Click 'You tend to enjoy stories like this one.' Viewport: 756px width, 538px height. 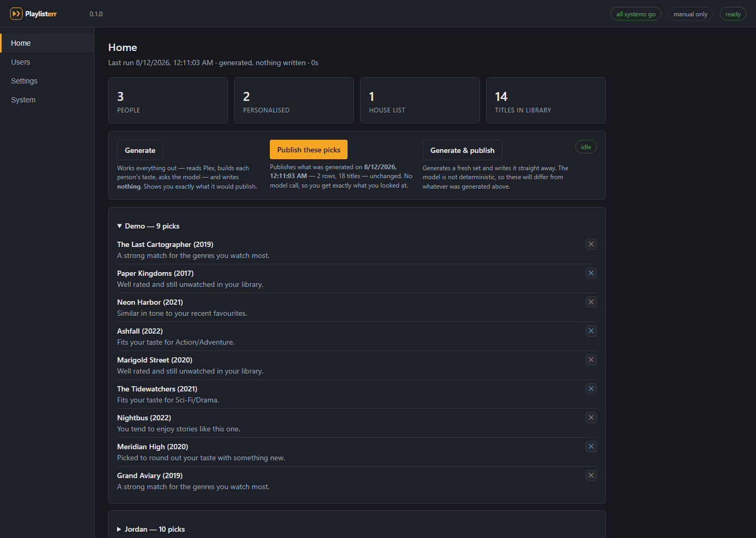click(178, 429)
